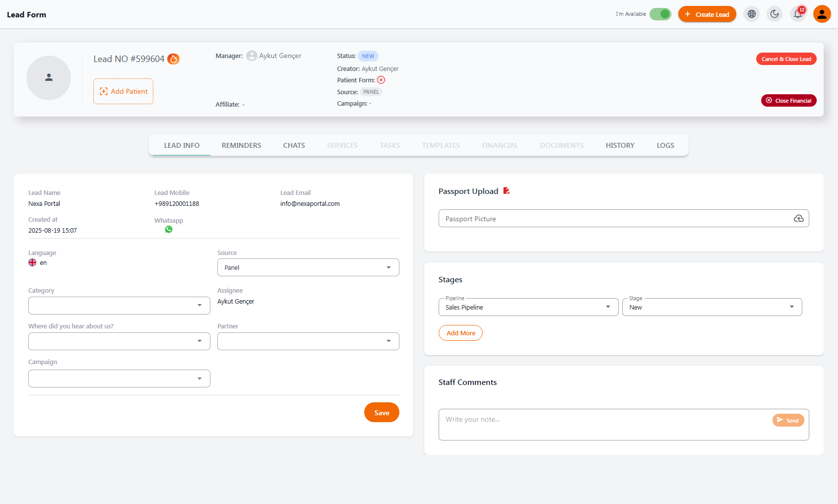Toggle the I'm Available switch

660,14
